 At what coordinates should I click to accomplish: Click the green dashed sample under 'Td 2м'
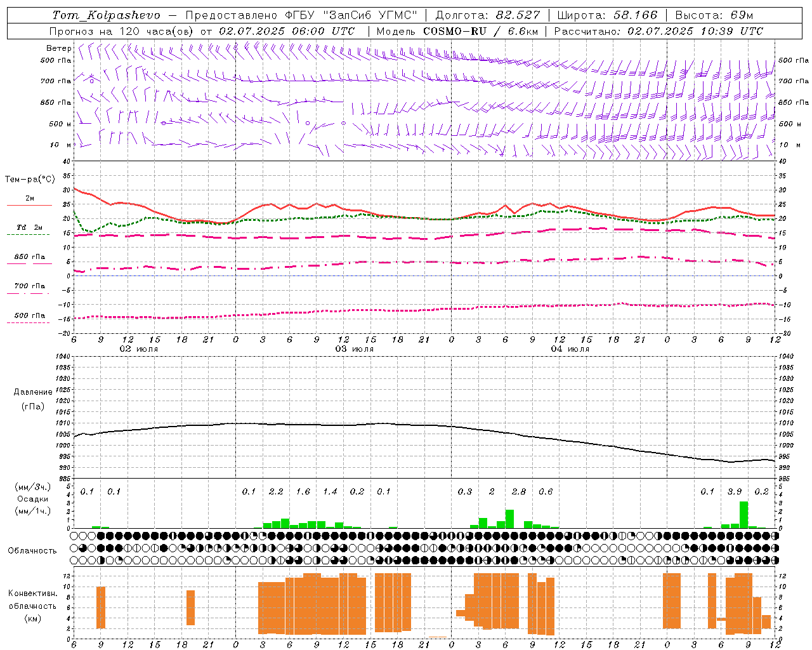click(28, 235)
